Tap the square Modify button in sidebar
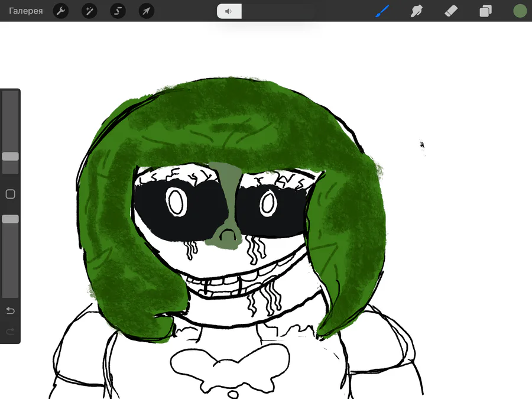This screenshot has width=532, height=399. pos(11,194)
